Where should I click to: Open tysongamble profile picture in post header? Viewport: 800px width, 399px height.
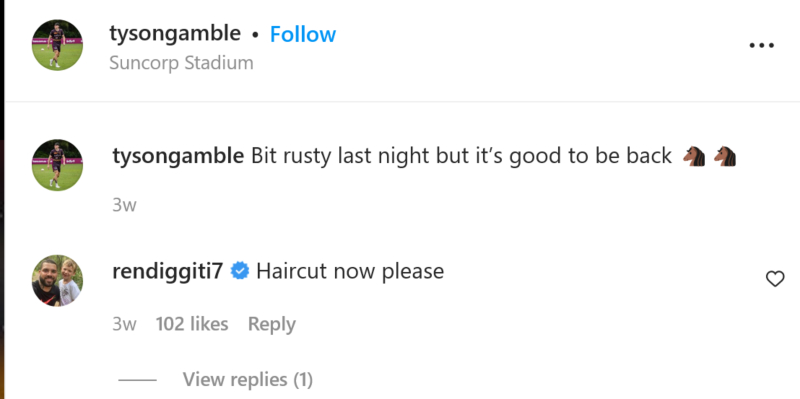[57, 45]
